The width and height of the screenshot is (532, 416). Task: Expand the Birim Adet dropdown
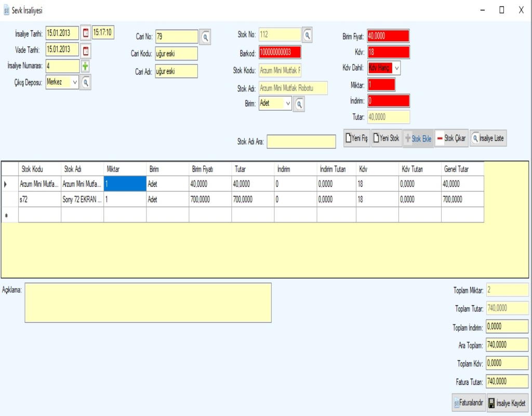(288, 103)
